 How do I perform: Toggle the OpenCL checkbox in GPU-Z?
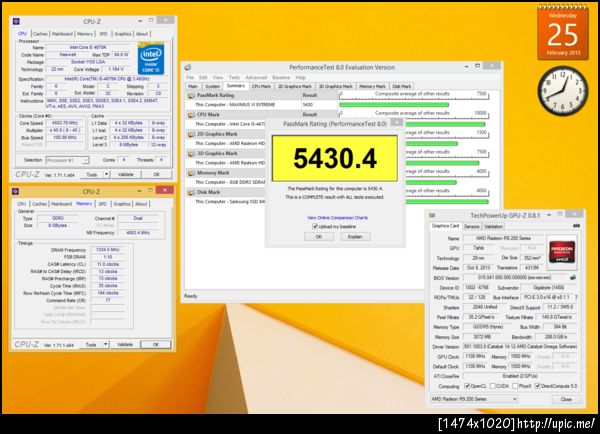tap(467, 386)
